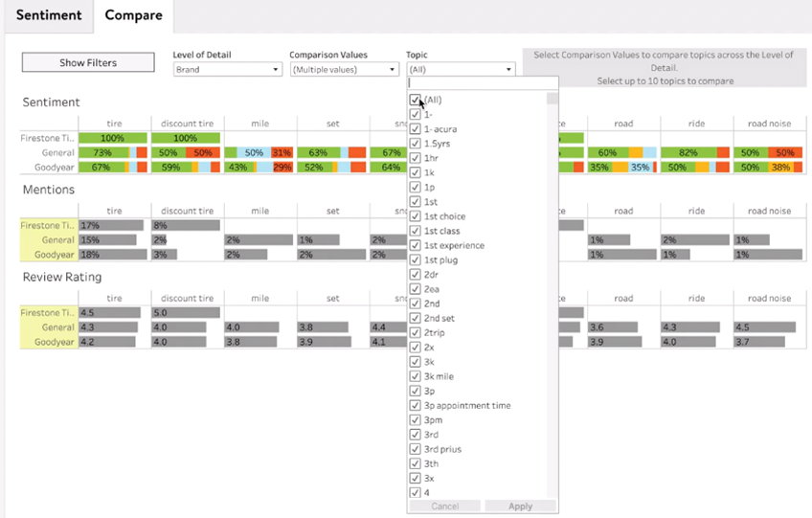The image size is (812, 518).
Task: Click Firestone 5.0 discount tire rating bar
Action: [186, 312]
